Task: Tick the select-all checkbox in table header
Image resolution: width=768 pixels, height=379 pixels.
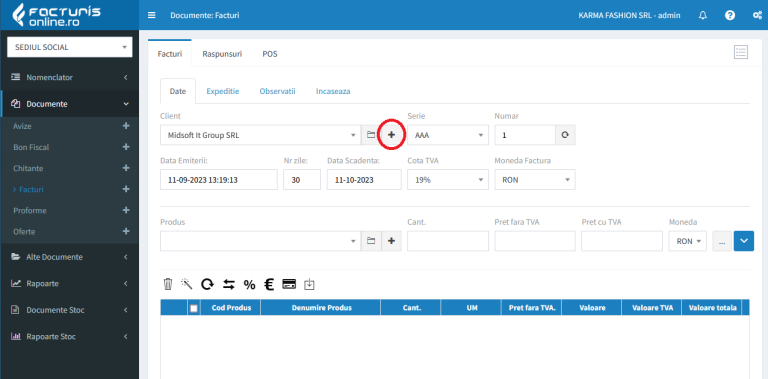Action: pos(194,308)
